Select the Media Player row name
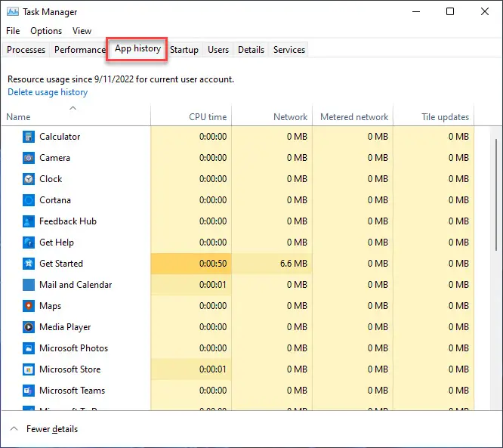 click(65, 327)
